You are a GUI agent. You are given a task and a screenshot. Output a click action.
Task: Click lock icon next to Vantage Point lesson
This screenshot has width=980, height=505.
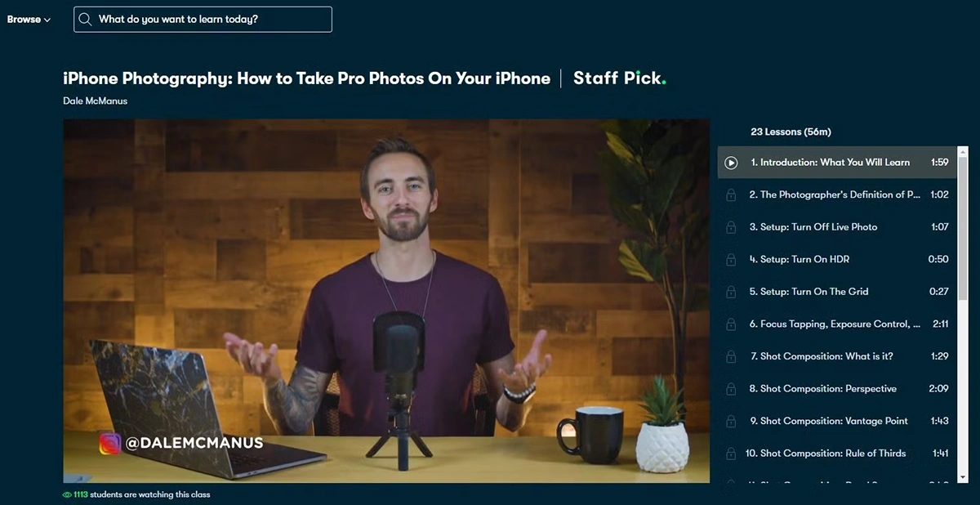tap(731, 422)
